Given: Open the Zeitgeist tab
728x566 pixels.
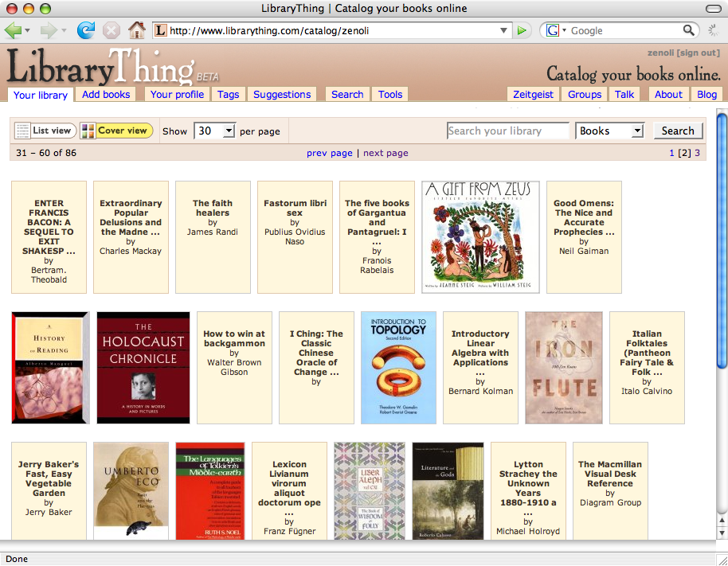Looking at the screenshot, I should click(533, 95).
